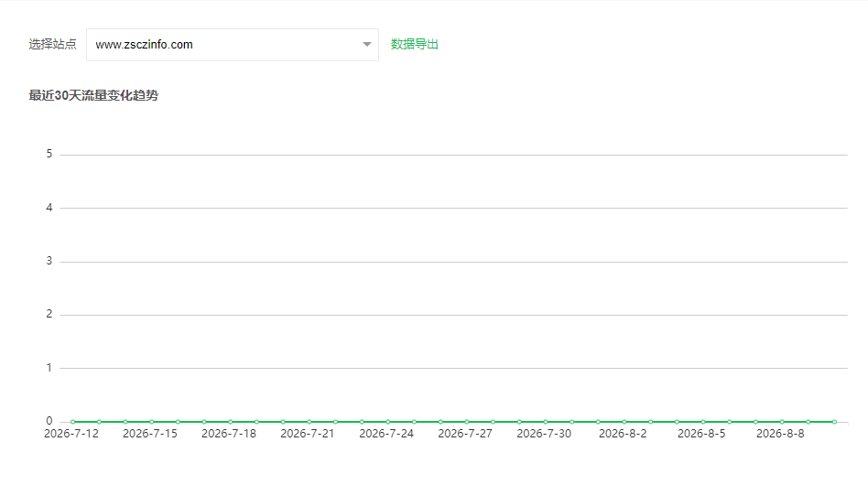Screen dimensions: 868x485
Task: Click the 2026-7-30 x-axis date label
Action: [x=544, y=434]
